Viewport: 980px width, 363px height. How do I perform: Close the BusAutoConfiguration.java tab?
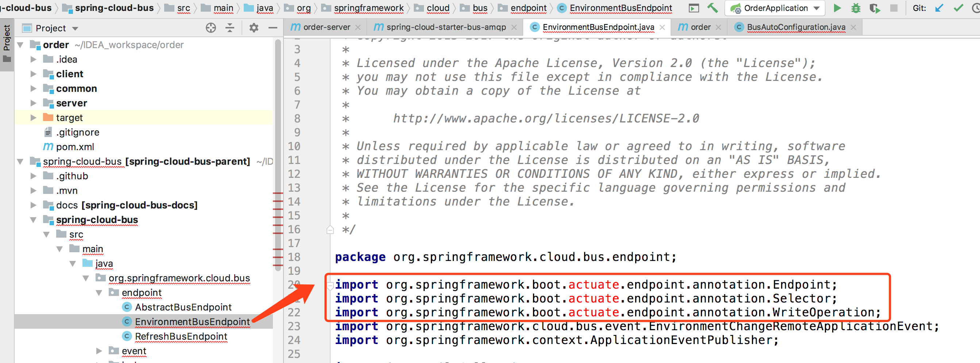coord(853,27)
